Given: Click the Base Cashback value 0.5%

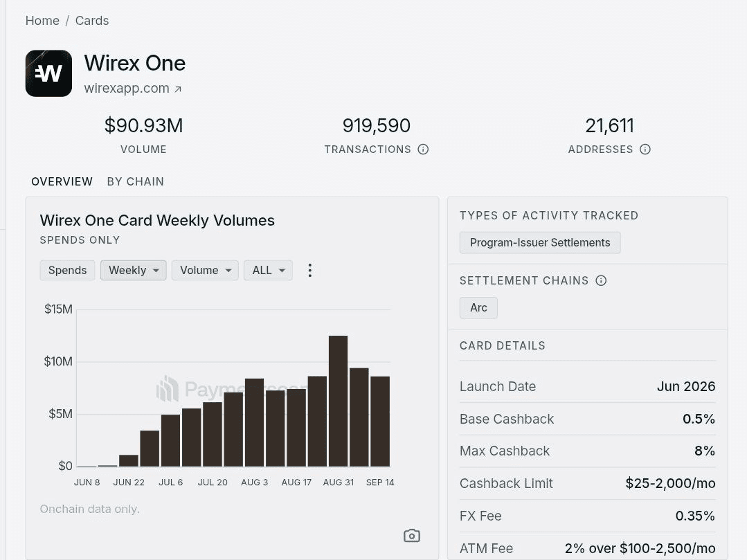Looking at the screenshot, I should [x=699, y=419].
